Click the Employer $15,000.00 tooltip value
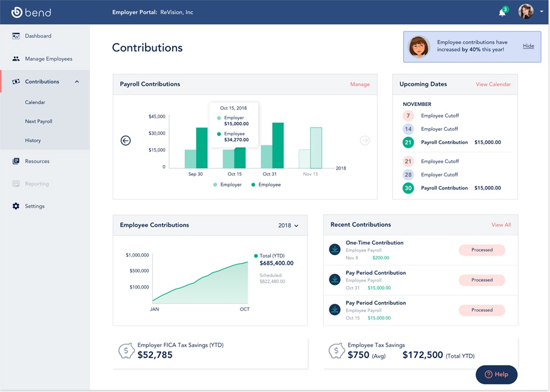Image resolution: width=550 pixels, height=392 pixels. click(237, 124)
